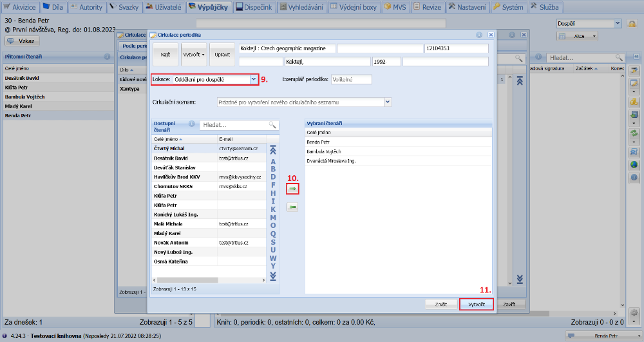
Task: Click magnifier icon in Dostupní čtenáři search
Action: [x=272, y=125]
